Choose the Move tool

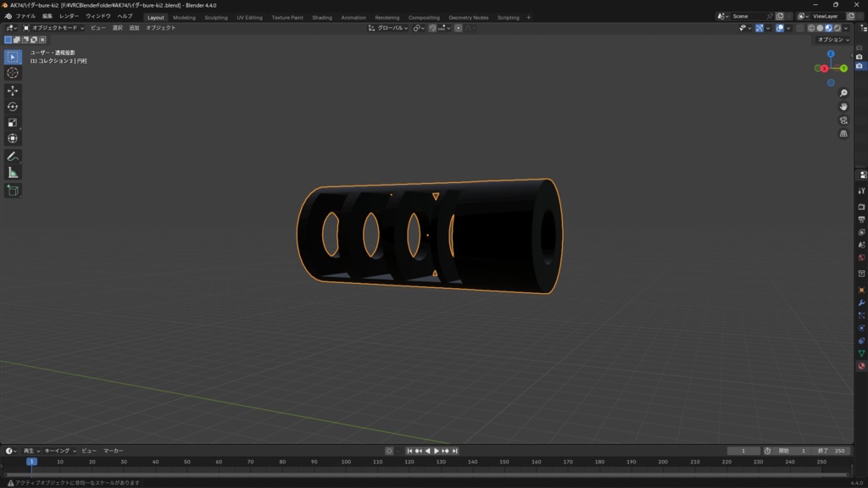(x=13, y=91)
